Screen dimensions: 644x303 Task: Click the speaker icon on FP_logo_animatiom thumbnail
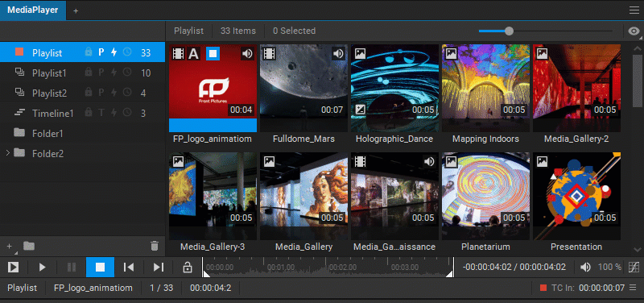pyautogui.click(x=247, y=53)
